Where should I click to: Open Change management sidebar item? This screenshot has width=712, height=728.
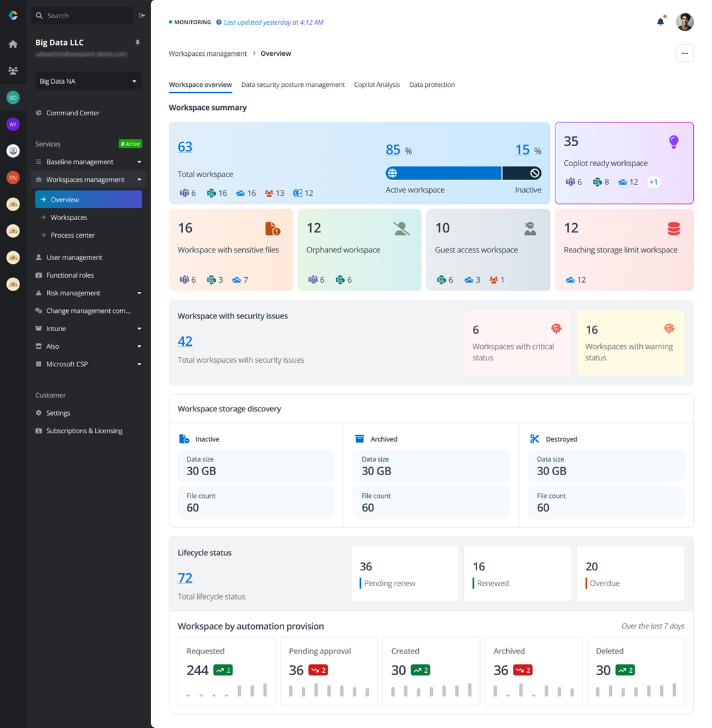[x=89, y=311]
